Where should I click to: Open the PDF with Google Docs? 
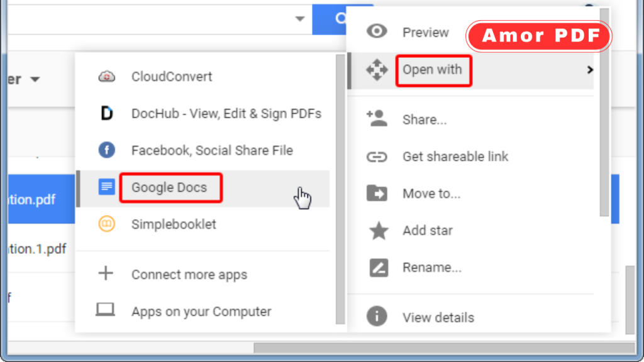point(170,187)
